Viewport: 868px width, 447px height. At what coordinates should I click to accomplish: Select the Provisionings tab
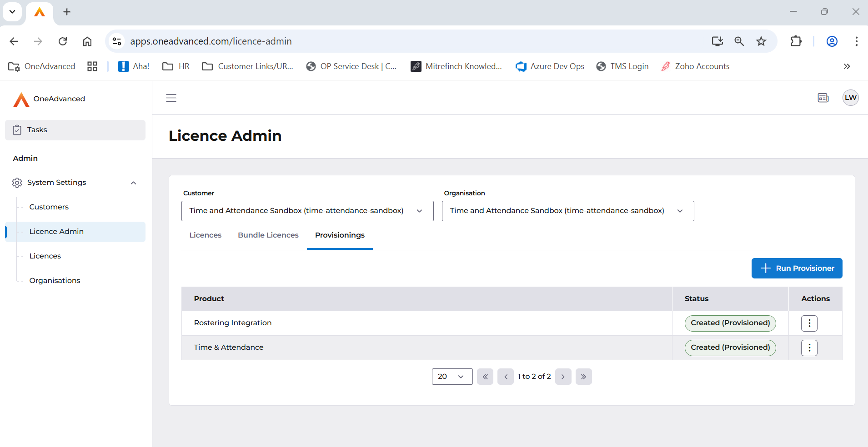[x=340, y=235]
